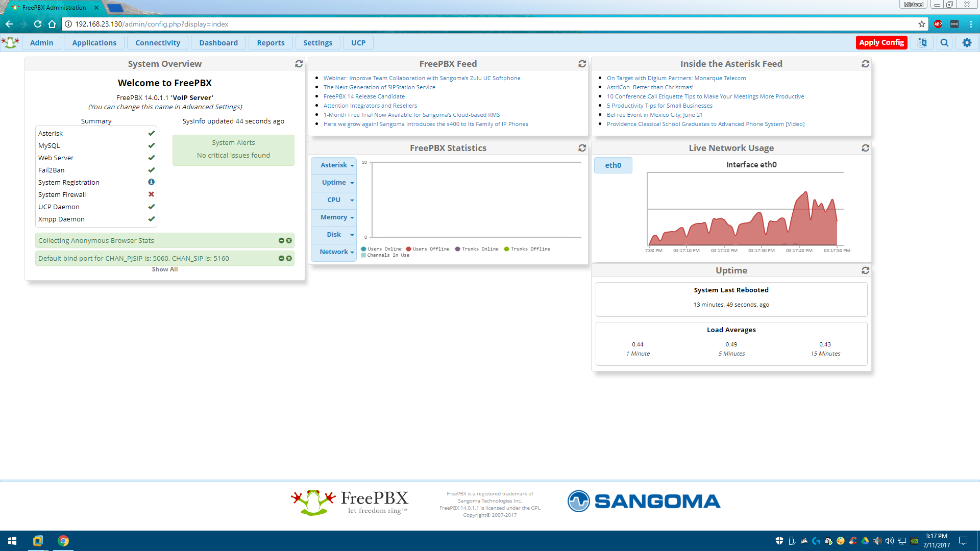Refresh the FreePBX Feed panel
This screenshot has height=551, width=980.
[x=582, y=64]
